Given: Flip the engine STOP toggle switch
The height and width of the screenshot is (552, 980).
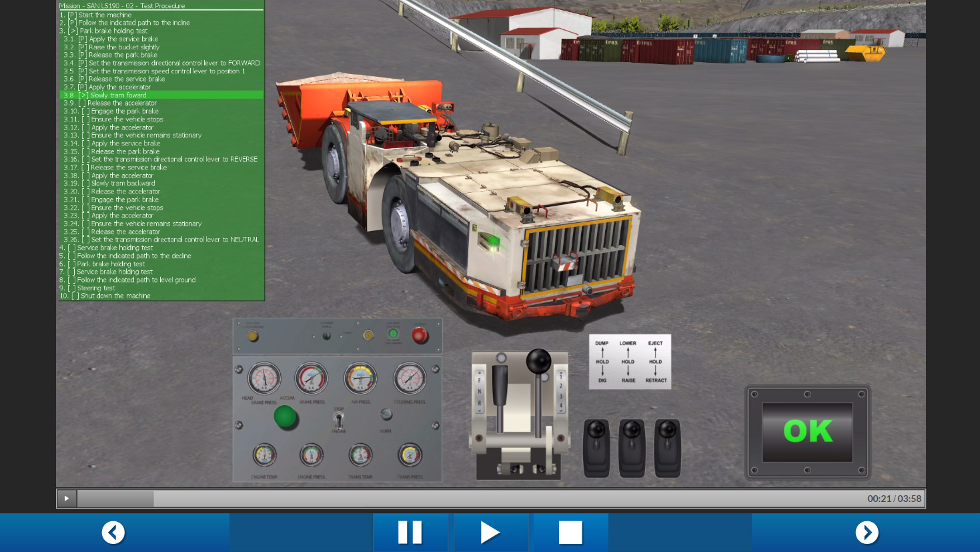Looking at the screenshot, I should tap(339, 420).
